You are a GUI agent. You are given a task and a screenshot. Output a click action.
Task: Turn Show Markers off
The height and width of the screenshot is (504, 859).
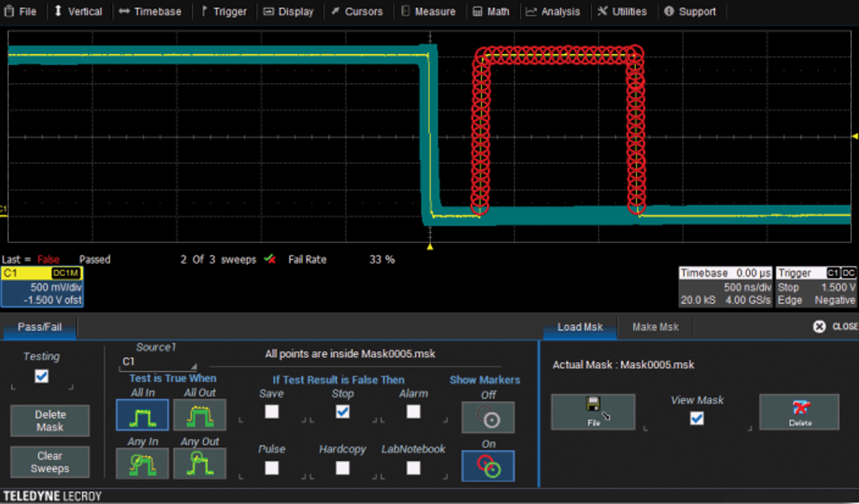pos(488,417)
